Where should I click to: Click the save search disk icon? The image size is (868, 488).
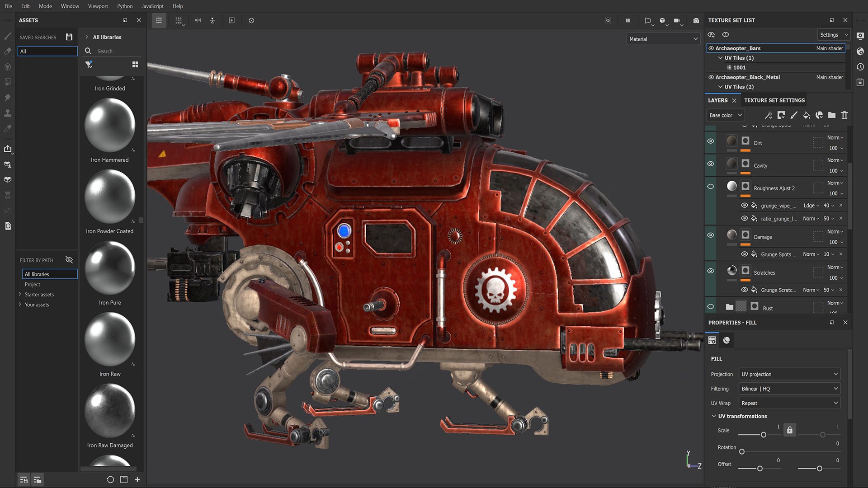coord(69,37)
